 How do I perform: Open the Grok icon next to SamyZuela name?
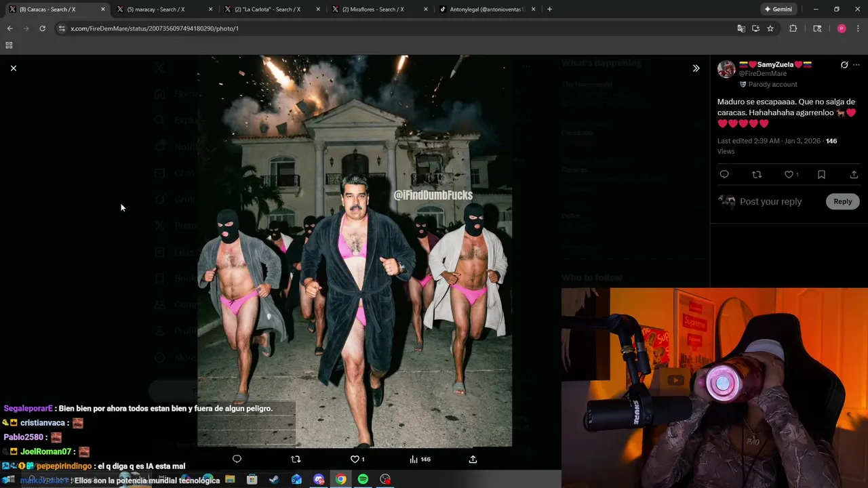[844, 65]
